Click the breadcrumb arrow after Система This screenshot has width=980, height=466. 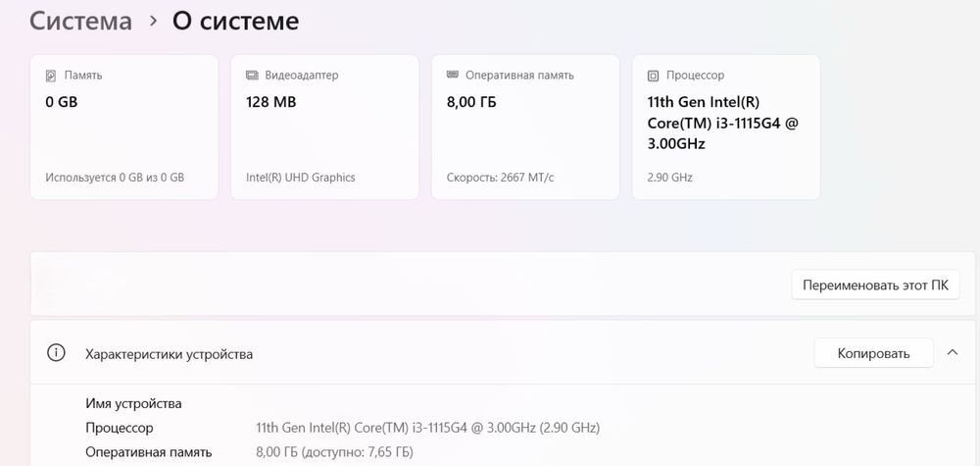[153, 21]
